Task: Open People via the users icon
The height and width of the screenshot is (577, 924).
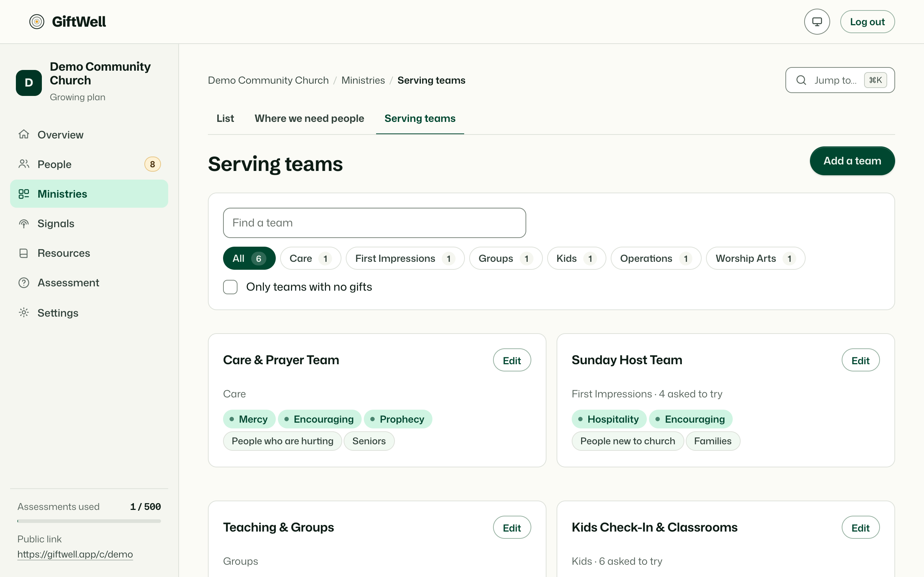Action: point(24,164)
